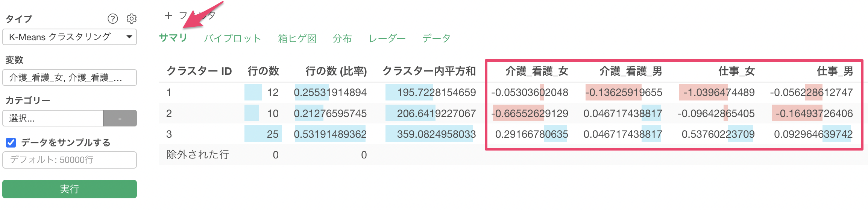868x210 pixels.
Task: Select the レーダー tab
Action: pos(387,38)
